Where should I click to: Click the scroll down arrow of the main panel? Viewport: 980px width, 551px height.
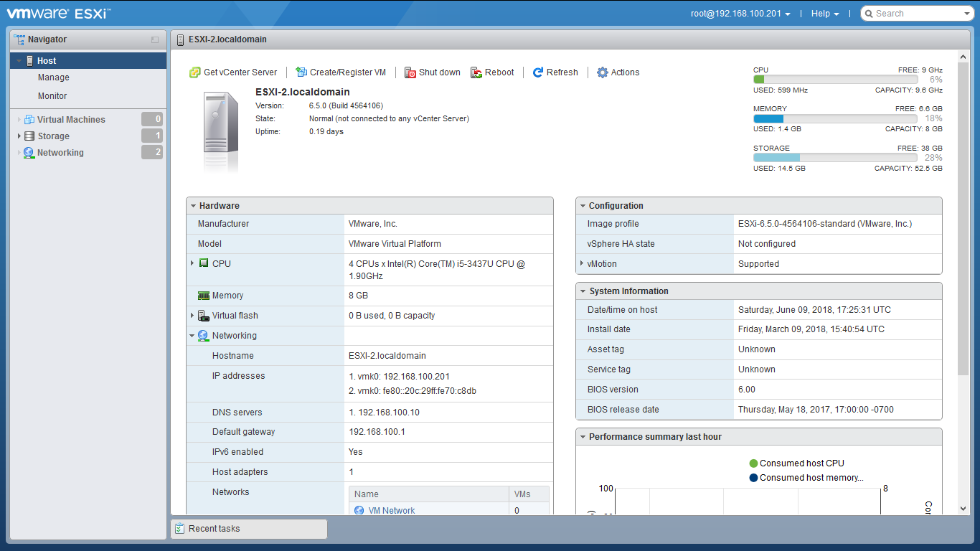pos(963,508)
